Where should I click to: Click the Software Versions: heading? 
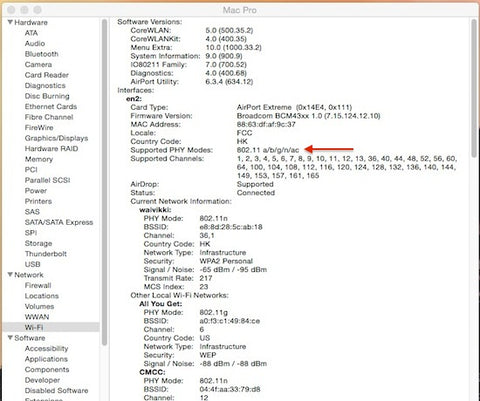[x=150, y=22]
